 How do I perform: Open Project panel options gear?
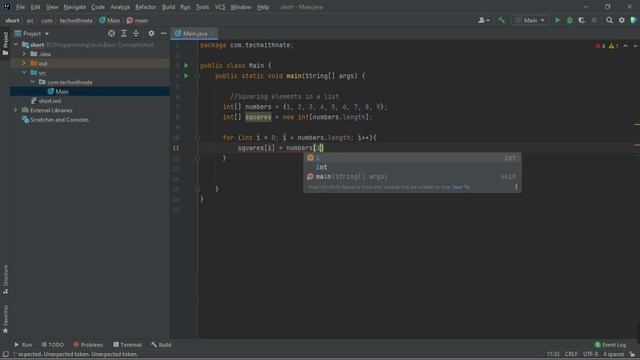(x=151, y=33)
